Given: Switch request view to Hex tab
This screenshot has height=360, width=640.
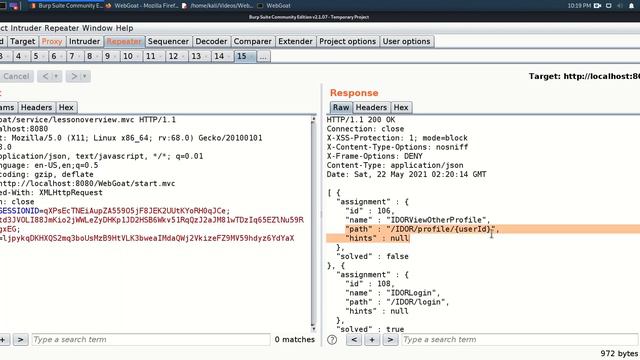Looking at the screenshot, I should click(66, 107).
